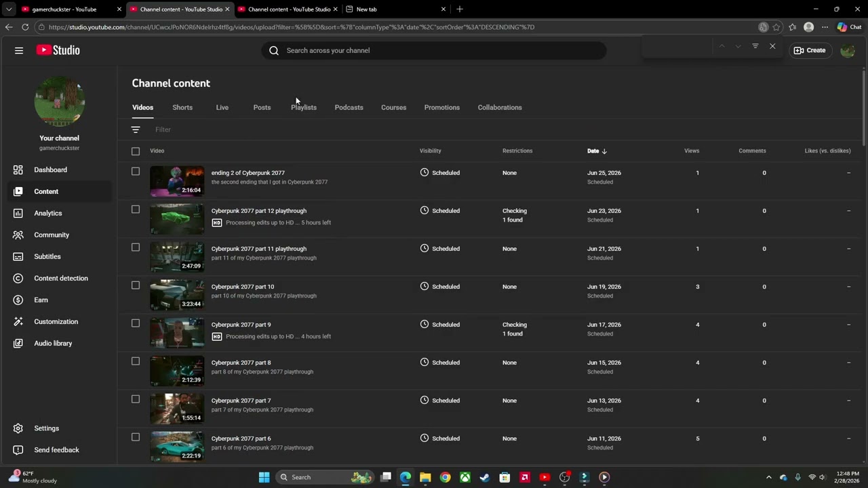Click the browser address bar URL
This screenshot has width=868, height=488.
[x=292, y=27]
